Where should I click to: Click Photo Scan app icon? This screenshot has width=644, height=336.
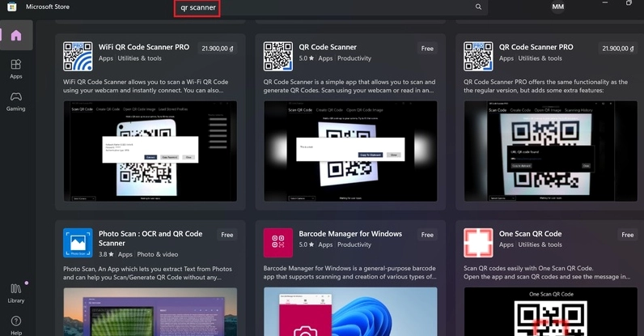pyautogui.click(x=78, y=242)
